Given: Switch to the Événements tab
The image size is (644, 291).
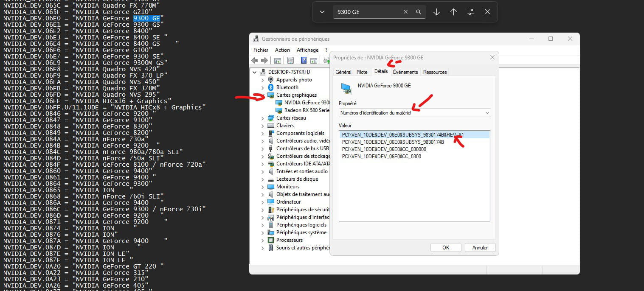Looking at the screenshot, I should [x=405, y=72].
